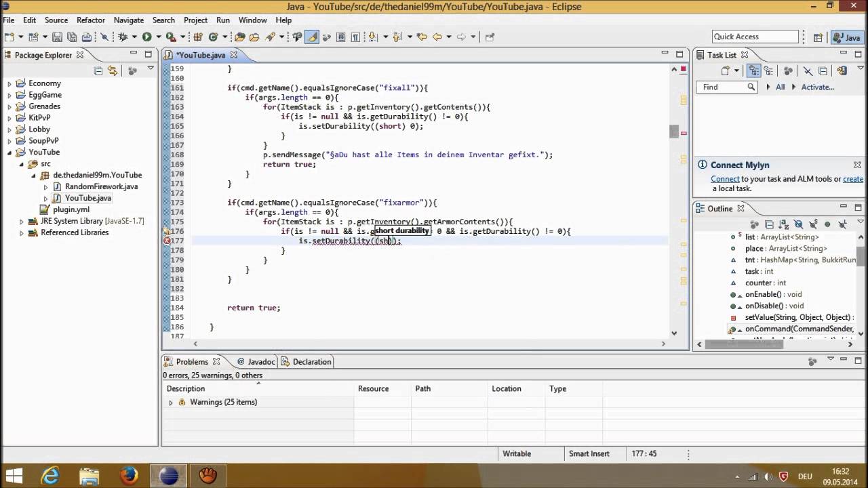
Task: Expand JRE System Library node
Action: pyautogui.click(x=21, y=221)
